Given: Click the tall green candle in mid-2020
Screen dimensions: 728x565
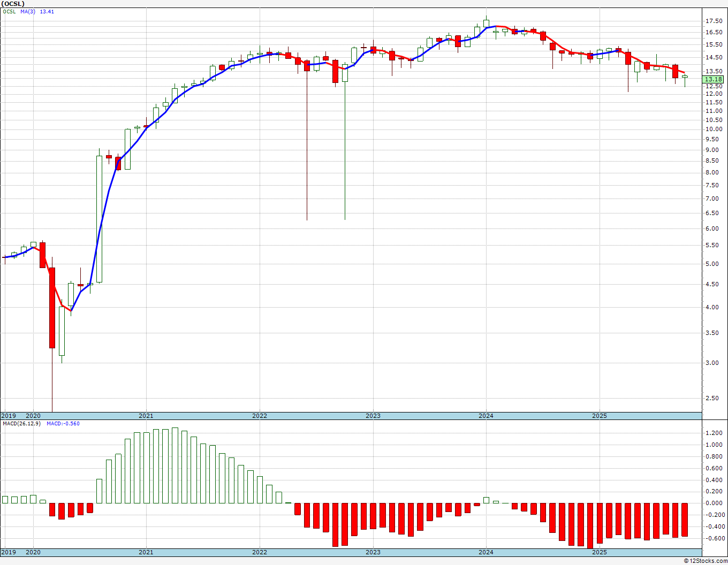Looking at the screenshot, I should point(99,219).
